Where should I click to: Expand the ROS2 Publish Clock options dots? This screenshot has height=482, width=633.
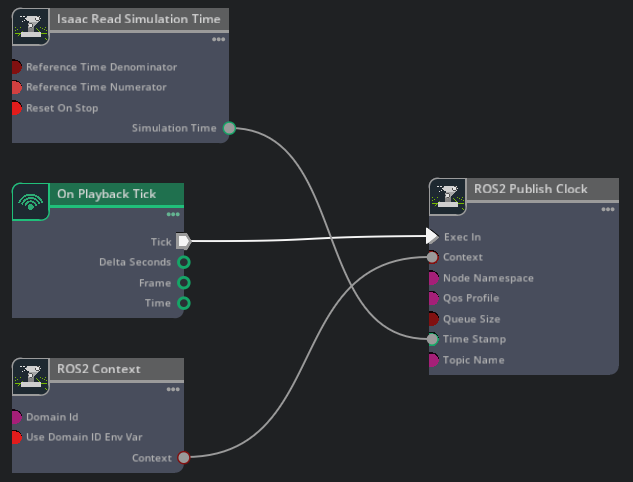click(608, 209)
